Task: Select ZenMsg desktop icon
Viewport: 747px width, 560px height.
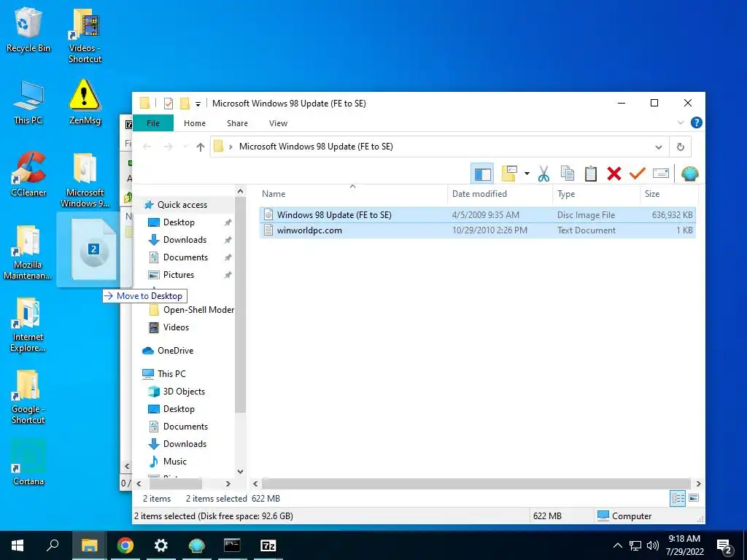Action: pos(85,102)
